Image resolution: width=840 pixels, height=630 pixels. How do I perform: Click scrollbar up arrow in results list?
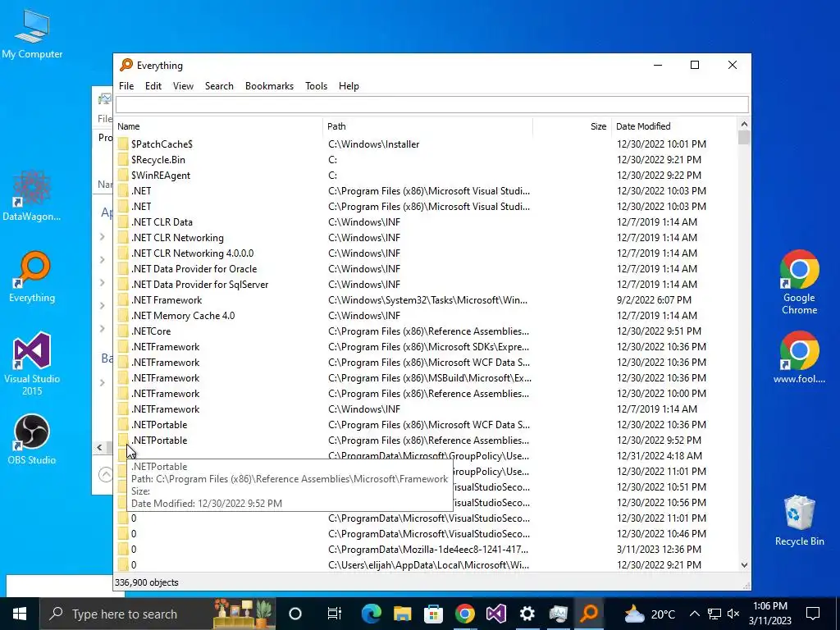point(743,125)
